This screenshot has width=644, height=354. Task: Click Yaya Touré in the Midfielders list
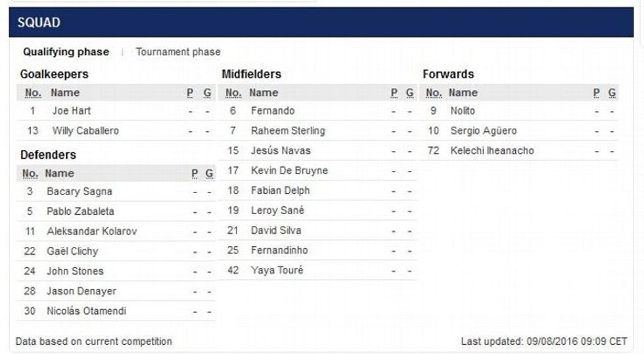[277, 270]
